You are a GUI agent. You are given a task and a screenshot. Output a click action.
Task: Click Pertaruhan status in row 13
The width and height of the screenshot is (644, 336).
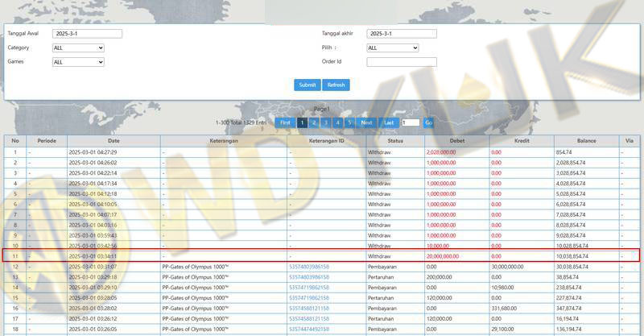[x=381, y=277]
